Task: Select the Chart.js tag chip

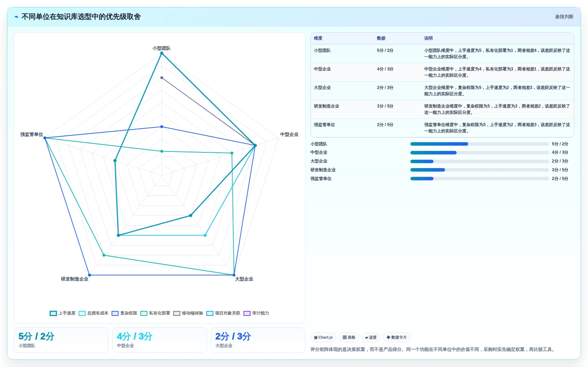Action: (323, 337)
